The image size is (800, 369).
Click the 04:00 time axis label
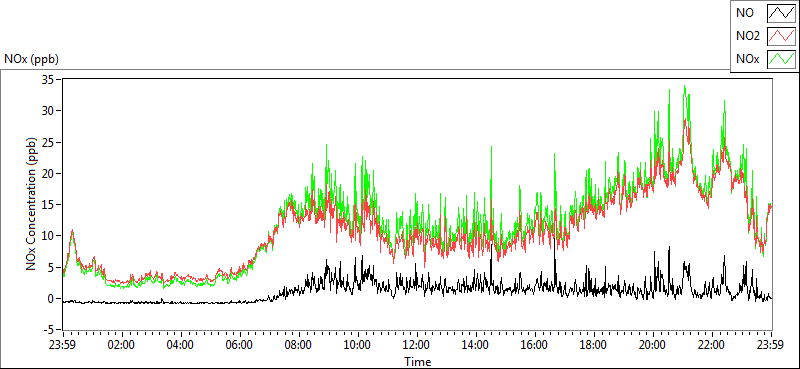[x=181, y=344]
